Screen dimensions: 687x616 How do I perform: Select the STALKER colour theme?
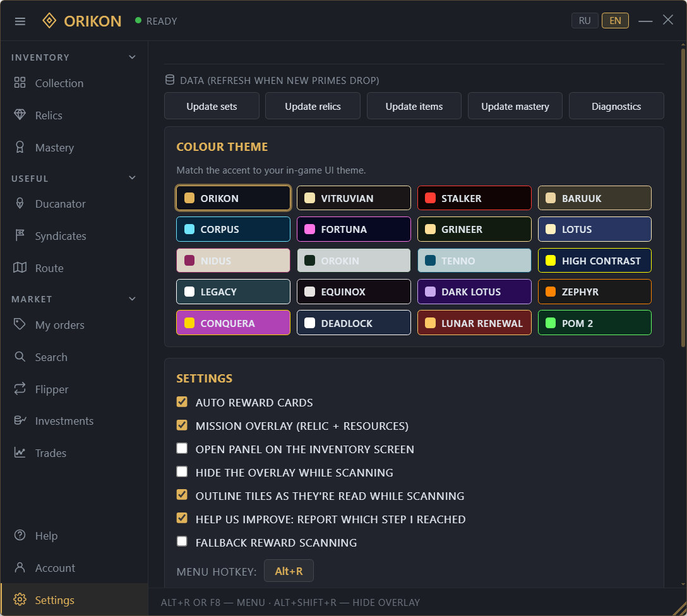point(474,198)
